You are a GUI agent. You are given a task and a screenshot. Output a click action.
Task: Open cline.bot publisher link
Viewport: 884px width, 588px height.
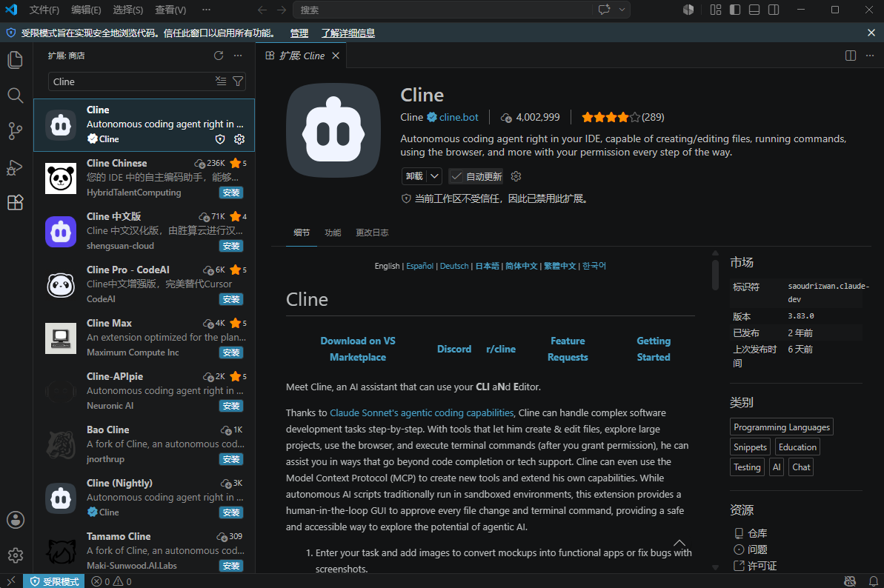pyautogui.click(x=459, y=117)
